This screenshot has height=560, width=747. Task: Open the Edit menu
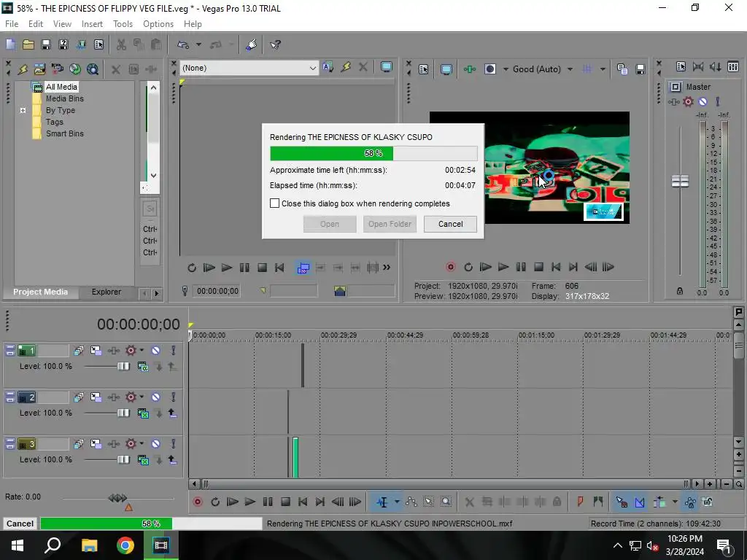click(36, 24)
